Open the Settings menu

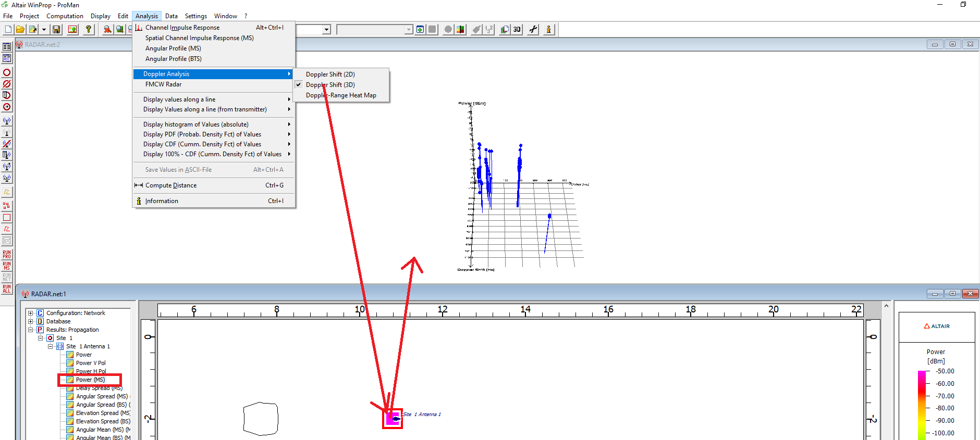(x=196, y=16)
